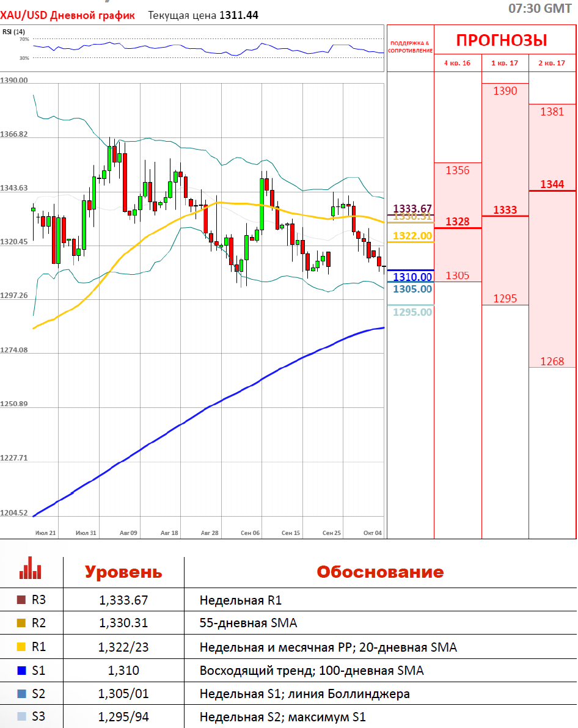Switch to the 1 кв. 17 forecast column
This screenshot has width=578, height=728.
(505, 63)
